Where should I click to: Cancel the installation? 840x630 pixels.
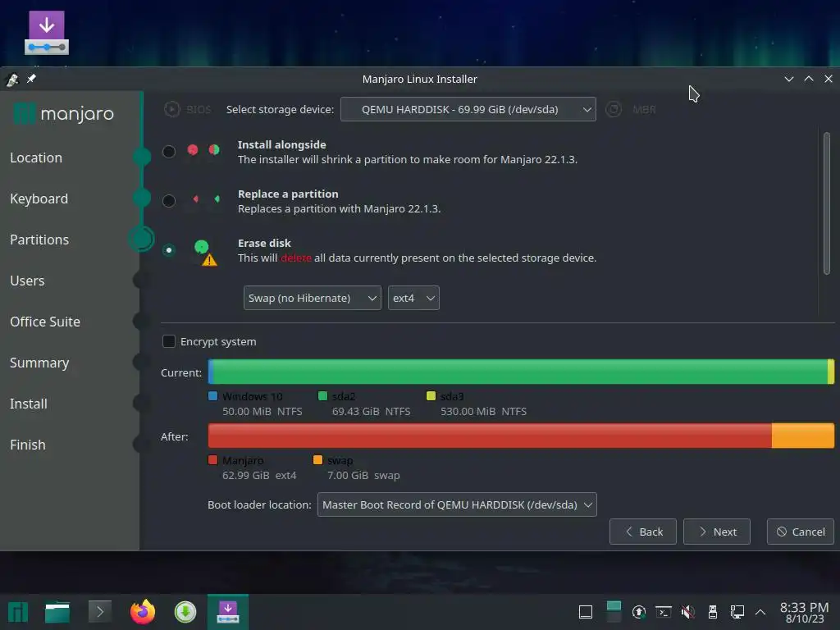click(x=801, y=532)
